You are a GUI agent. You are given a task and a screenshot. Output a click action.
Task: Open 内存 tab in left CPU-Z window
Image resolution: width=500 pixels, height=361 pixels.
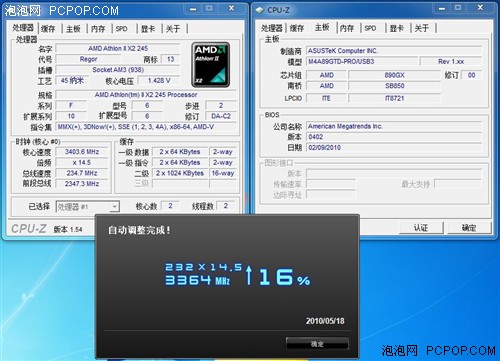pos(98,29)
